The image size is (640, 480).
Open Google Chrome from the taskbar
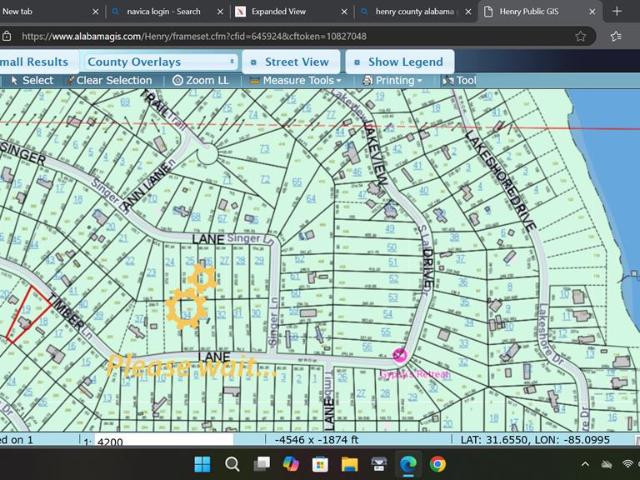[x=437, y=464]
